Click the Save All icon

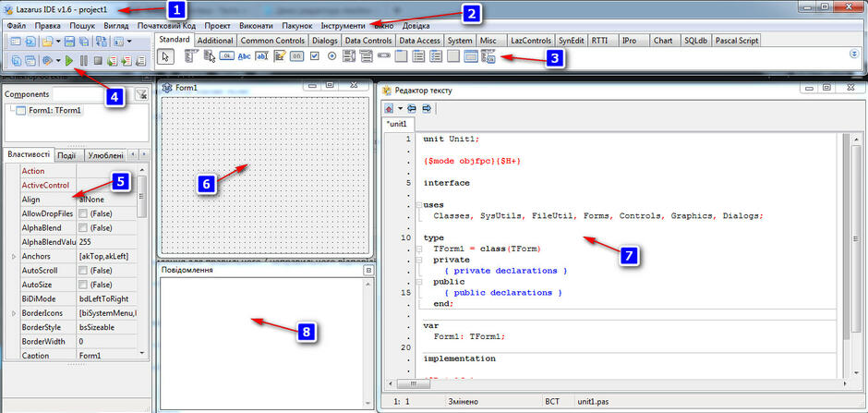coord(84,41)
